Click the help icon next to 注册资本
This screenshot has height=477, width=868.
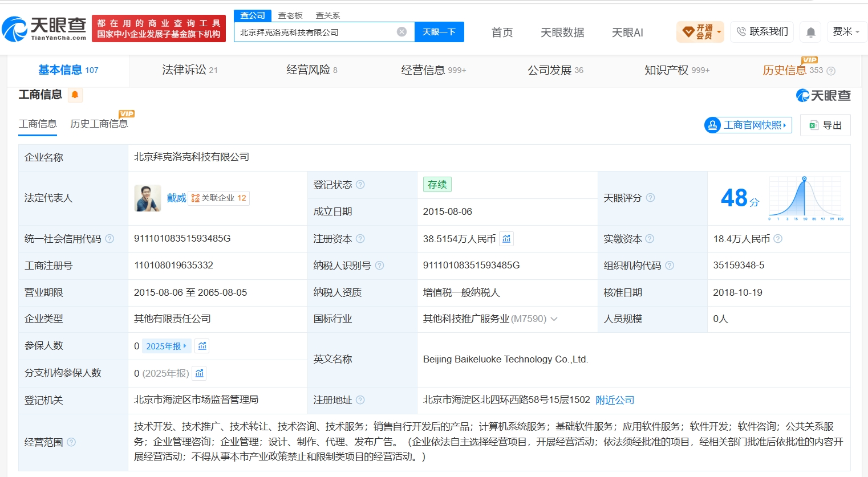[x=360, y=239]
